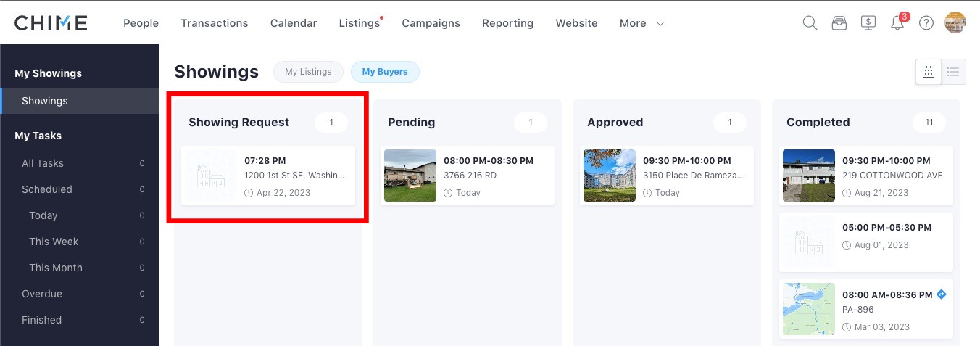Open the search magnifier icon

click(810, 23)
